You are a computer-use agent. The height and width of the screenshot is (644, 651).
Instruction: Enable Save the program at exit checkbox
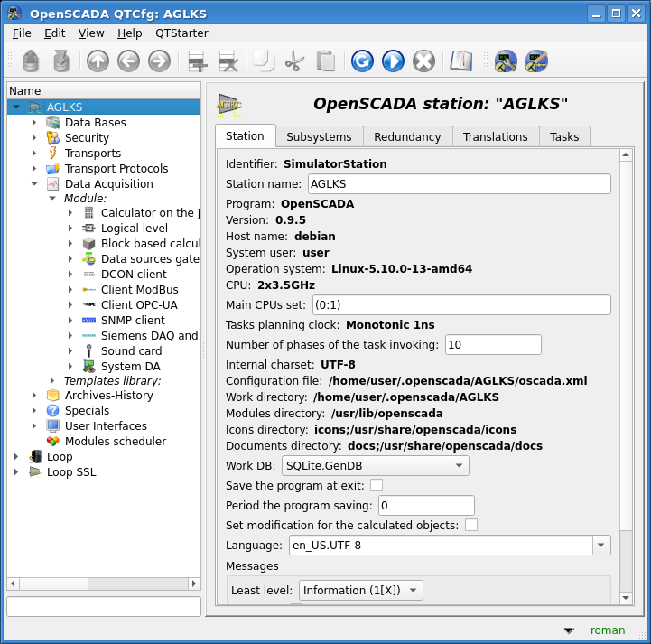(x=377, y=485)
